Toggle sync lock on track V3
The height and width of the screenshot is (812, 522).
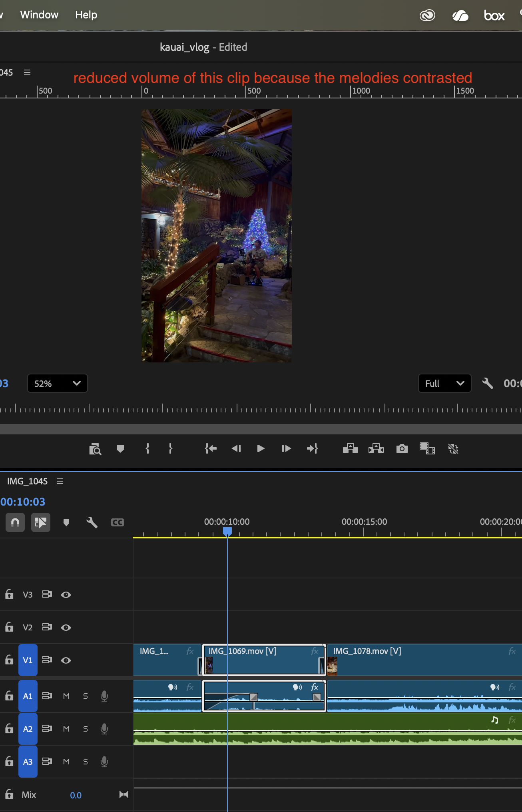(47, 594)
